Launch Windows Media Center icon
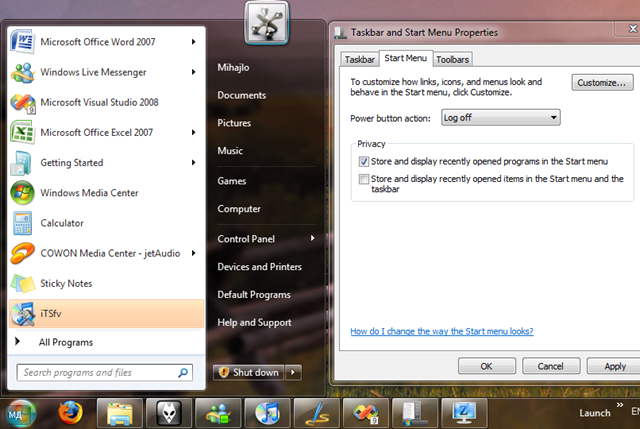The image size is (640, 429). point(22,193)
